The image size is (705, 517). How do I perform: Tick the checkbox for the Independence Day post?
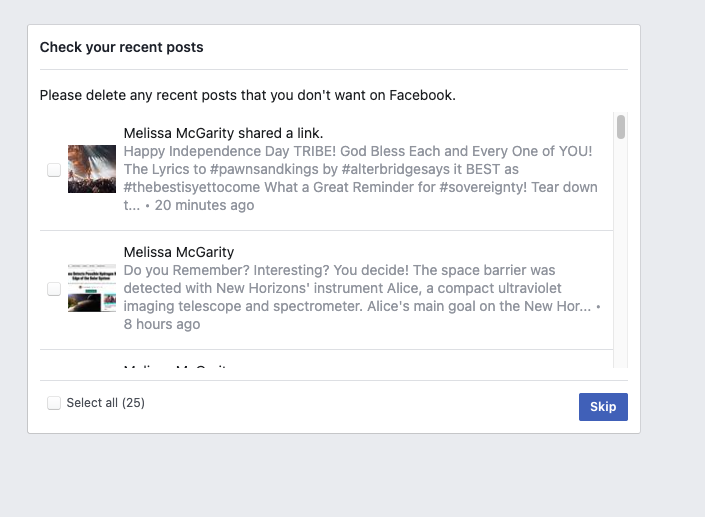tap(54, 170)
